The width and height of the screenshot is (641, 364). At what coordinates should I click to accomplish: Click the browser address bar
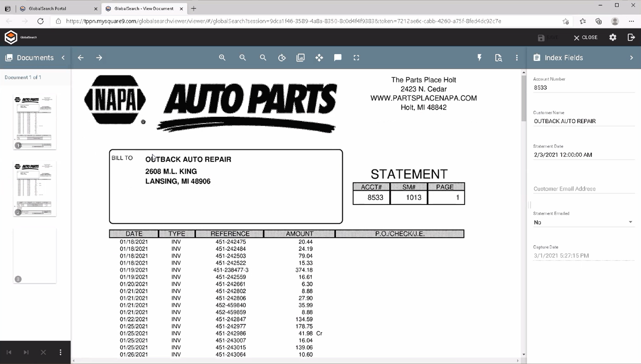(x=283, y=21)
